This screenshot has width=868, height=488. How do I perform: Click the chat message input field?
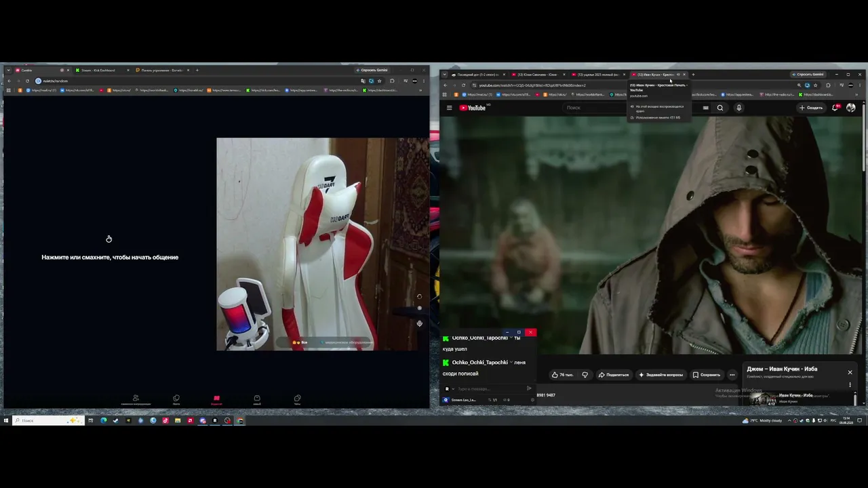[x=490, y=389]
